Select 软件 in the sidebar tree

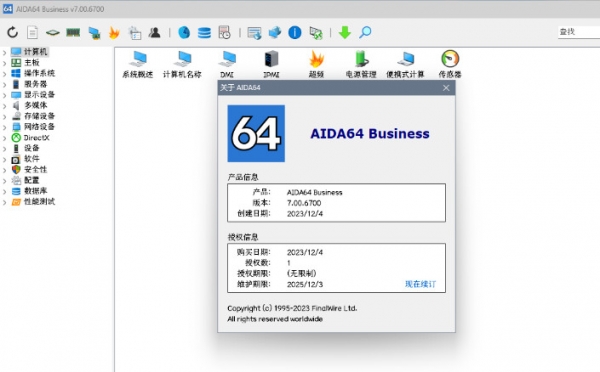coord(31,159)
